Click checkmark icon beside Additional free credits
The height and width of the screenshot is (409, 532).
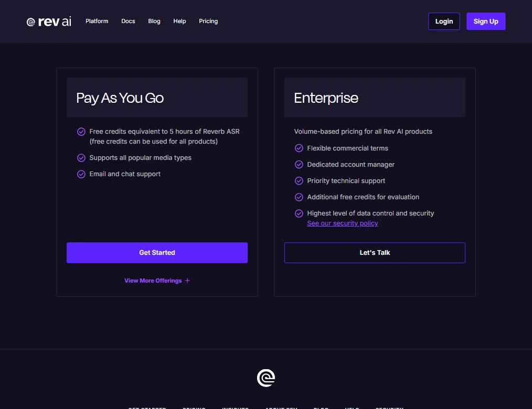click(x=299, y=197)
